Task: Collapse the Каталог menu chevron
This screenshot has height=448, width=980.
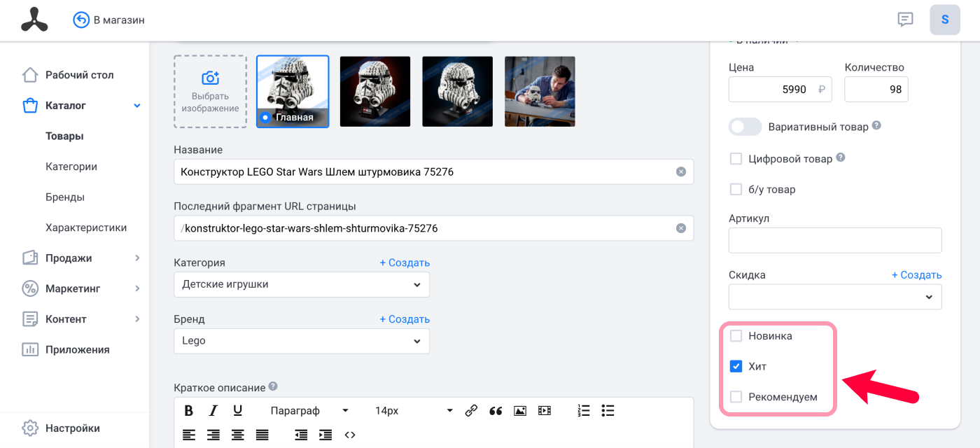Action: pos(137,106)
